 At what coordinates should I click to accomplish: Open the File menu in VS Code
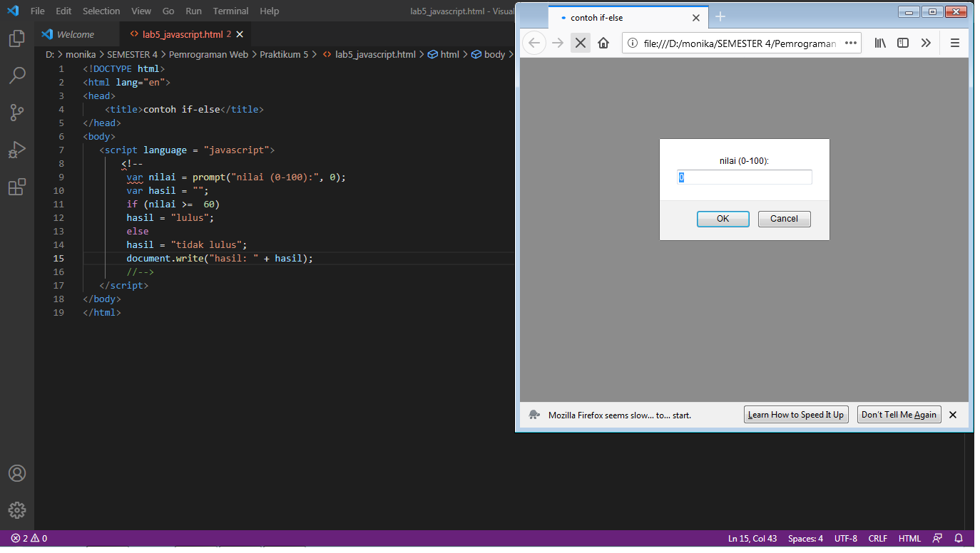[x=38, y=11]
